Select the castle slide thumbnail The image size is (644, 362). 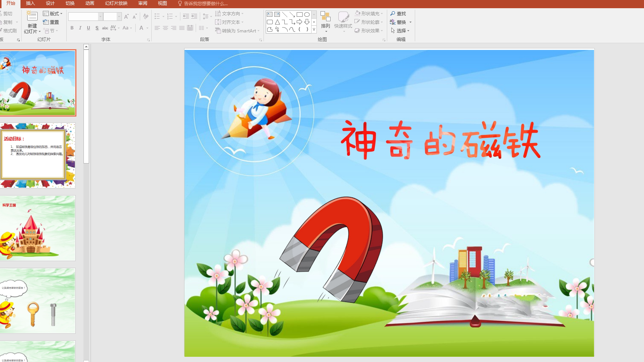[x=37, y=227]
